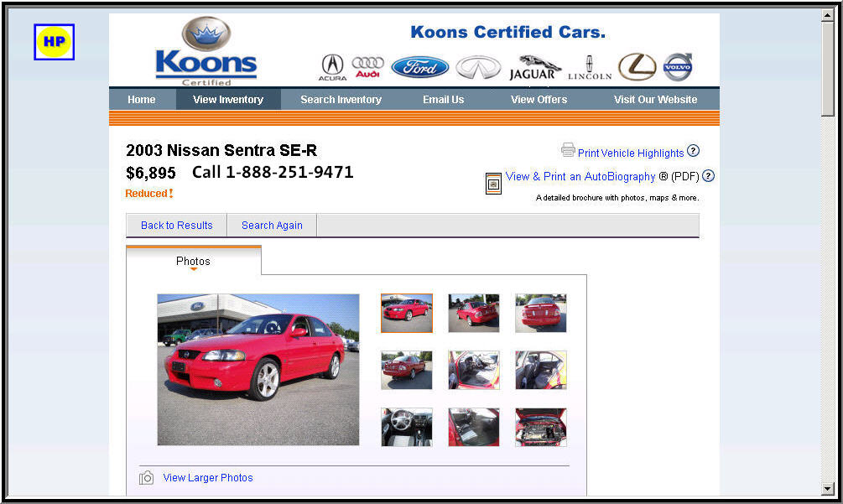Select the engine bay thumbnail photo

(541, 427)
